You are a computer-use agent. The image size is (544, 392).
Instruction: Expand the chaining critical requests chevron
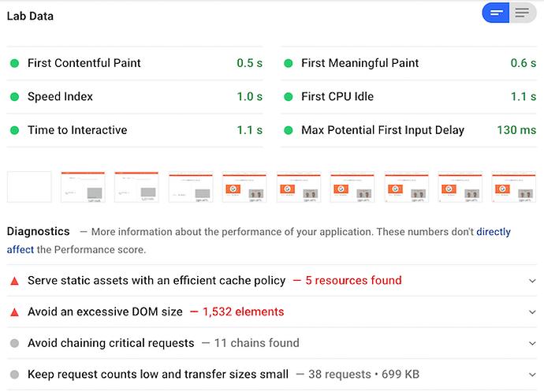532,344
